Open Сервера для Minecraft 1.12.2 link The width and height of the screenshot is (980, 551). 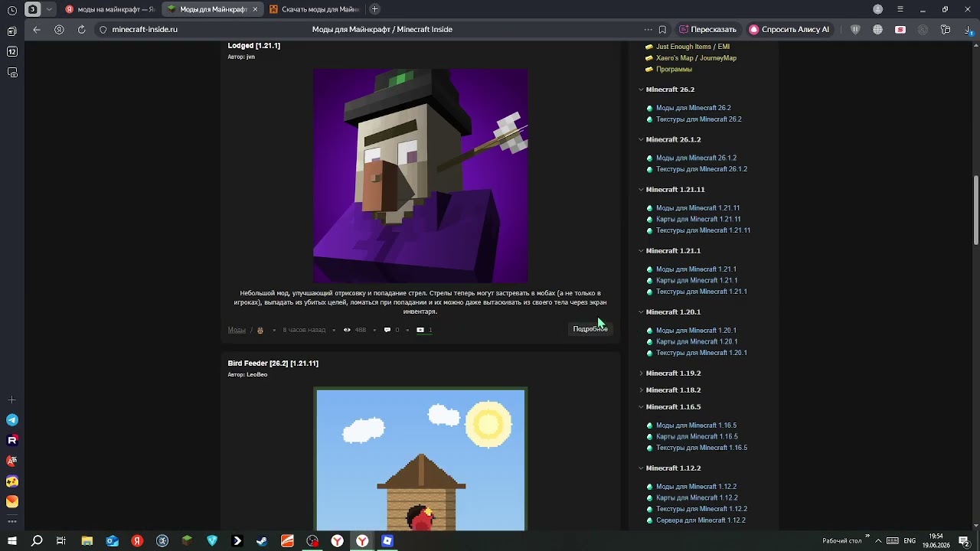pyautogui.click(x=701, y=520)
